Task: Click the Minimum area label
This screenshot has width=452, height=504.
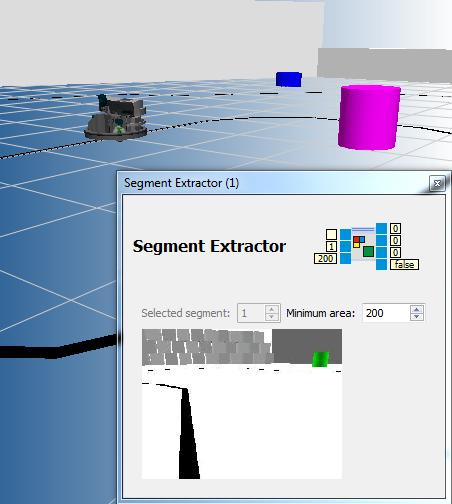Action: click(320, 313)
